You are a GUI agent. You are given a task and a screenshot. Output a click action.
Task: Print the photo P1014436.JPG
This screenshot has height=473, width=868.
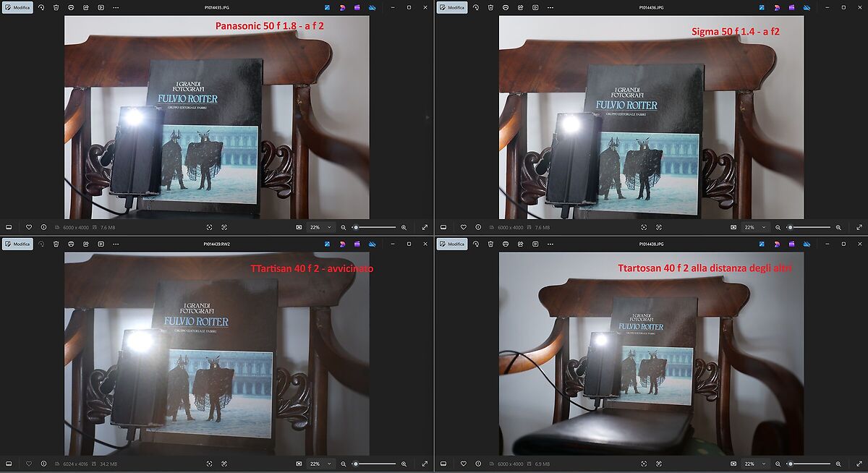505,7
